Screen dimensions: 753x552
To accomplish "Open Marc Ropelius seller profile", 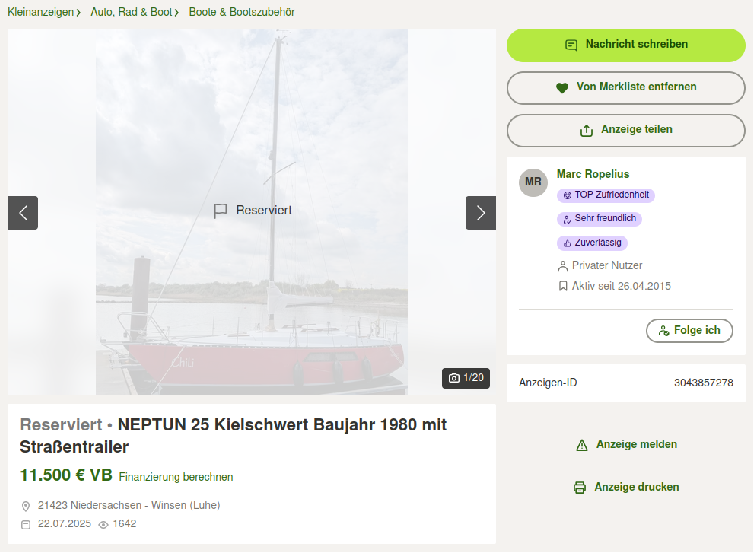I will pyautogui.click(x=593, y=174).
